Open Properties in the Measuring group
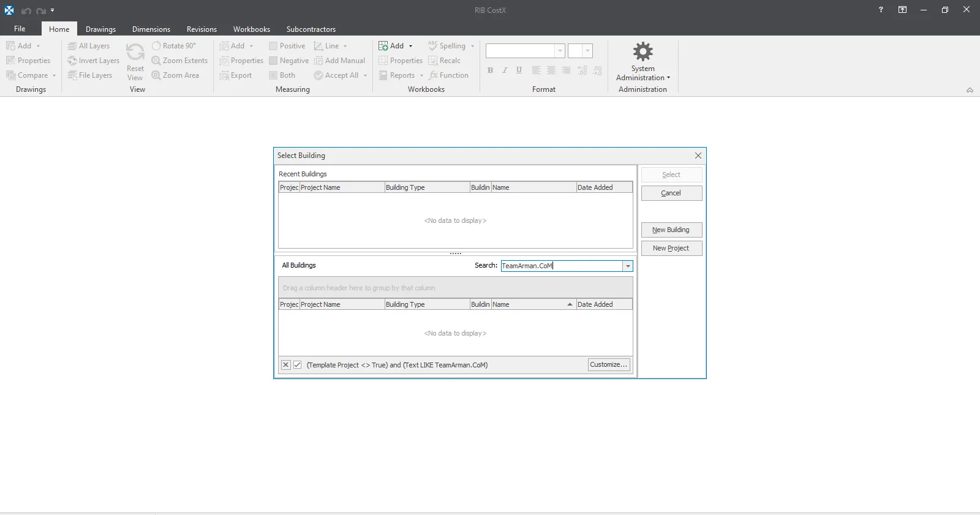 tap(241, 61)
